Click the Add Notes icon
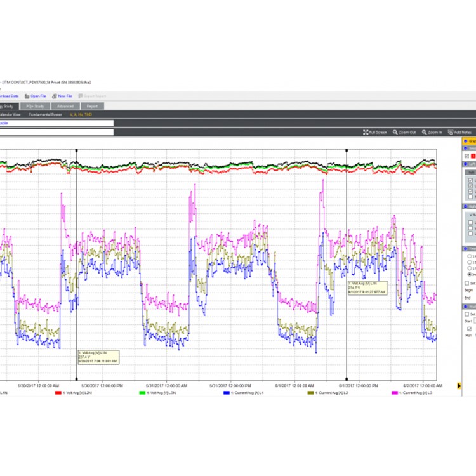 450,132
